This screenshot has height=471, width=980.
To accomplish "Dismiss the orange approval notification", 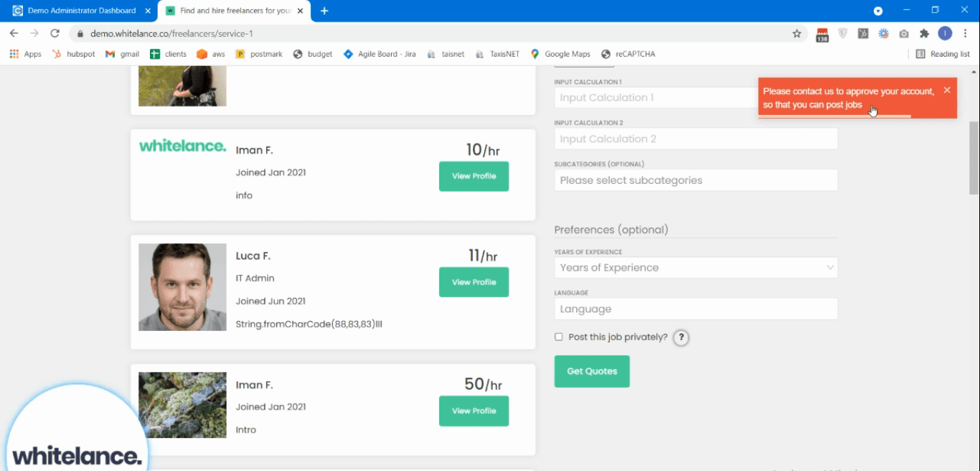I will point(947,90).
